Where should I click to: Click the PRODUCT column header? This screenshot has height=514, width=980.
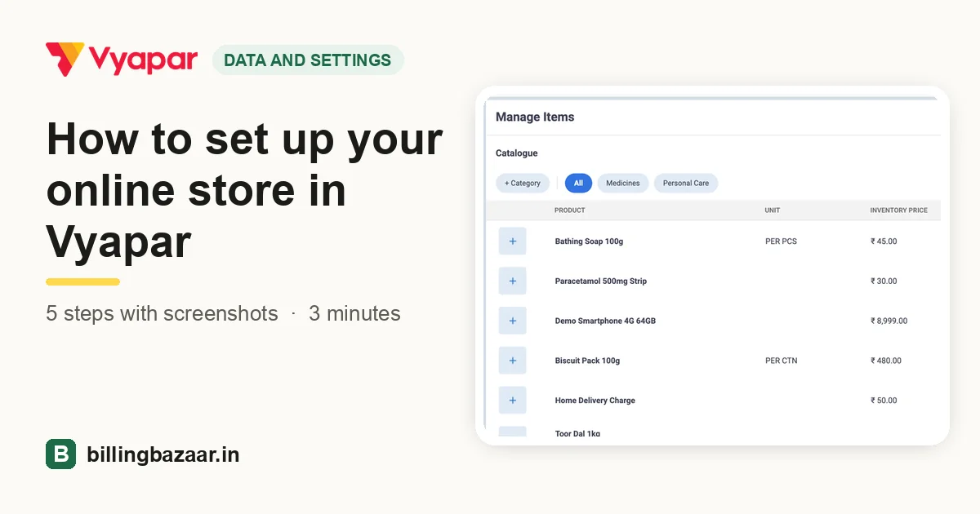coord(570,210)
